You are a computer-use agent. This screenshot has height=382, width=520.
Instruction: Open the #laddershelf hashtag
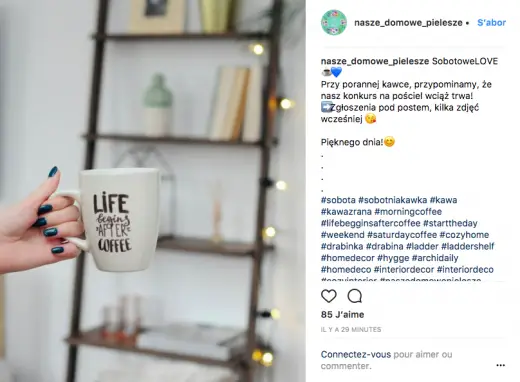468,246
